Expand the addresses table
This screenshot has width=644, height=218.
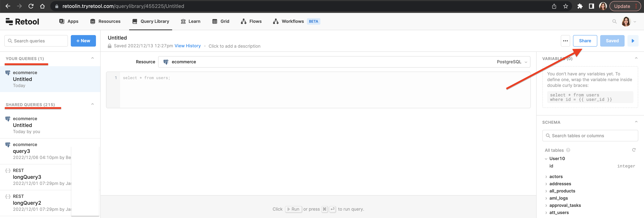click(x=546, y=184)
